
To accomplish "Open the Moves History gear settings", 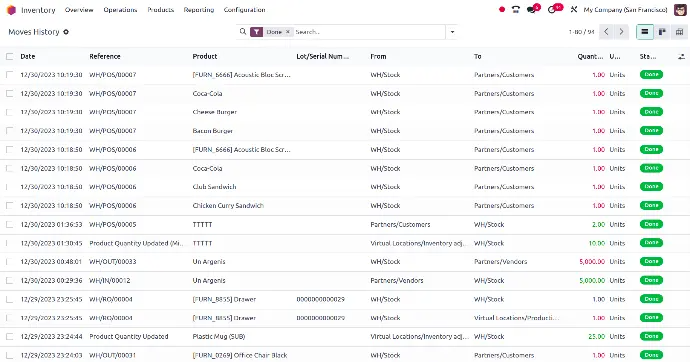I will point(66,32).
